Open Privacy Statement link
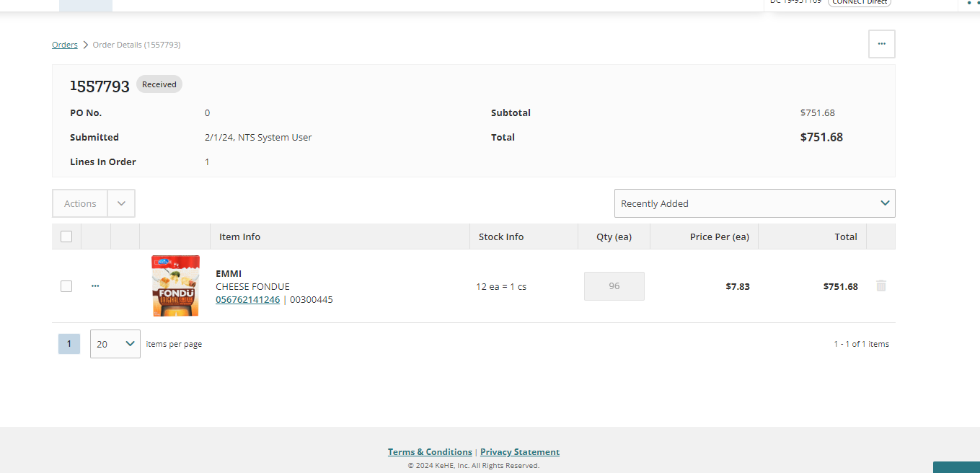The width and height of the screenshot is (980, 473). [x=520, y=452]
